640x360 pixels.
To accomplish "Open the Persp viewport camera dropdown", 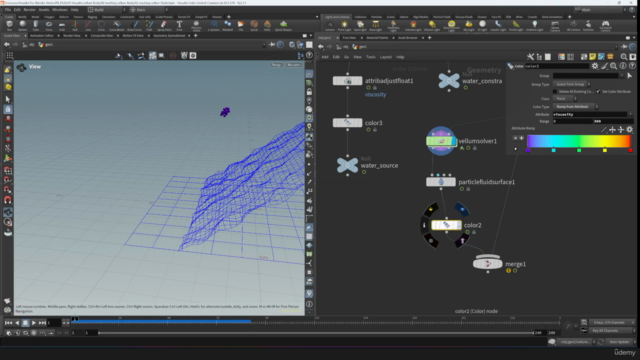I will tap(276, 65).
